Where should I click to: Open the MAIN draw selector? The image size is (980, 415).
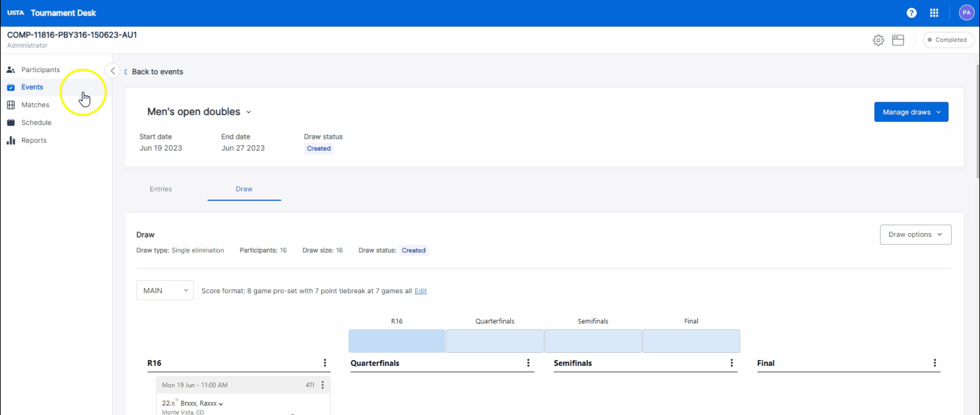[x=165, y=290]
